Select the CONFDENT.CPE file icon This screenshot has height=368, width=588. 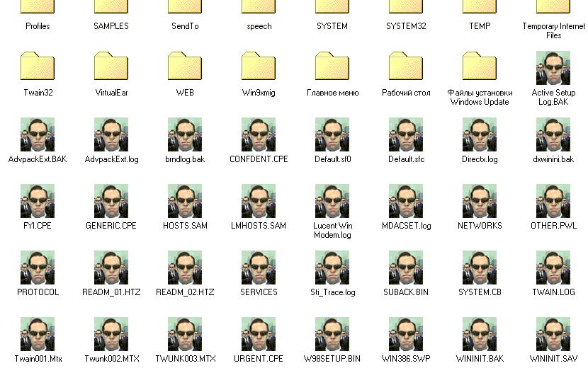tap(259, 134)
